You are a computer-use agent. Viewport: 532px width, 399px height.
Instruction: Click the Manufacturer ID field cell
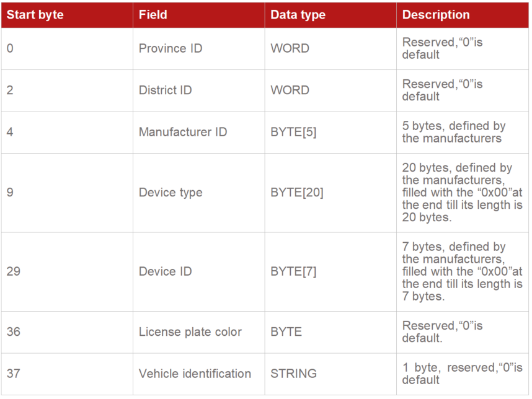pos(183,132)
